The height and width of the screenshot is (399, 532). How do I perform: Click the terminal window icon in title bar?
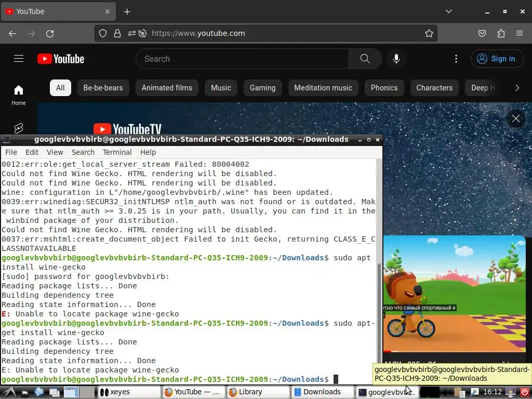[x=6, y=139]
